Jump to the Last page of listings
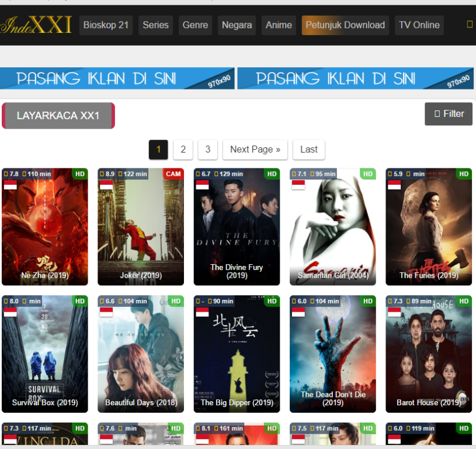The height and width of the screenshot is (449, 476). pos(308,150)
